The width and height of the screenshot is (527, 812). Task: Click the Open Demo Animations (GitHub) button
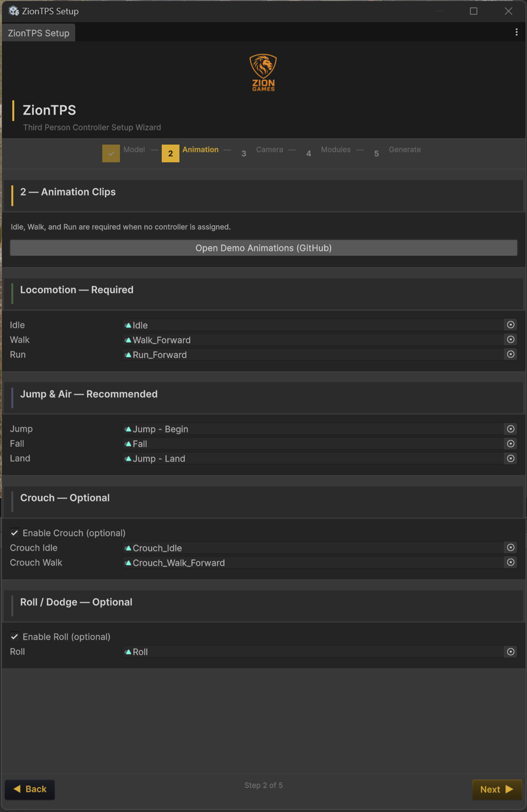(263, 248)
